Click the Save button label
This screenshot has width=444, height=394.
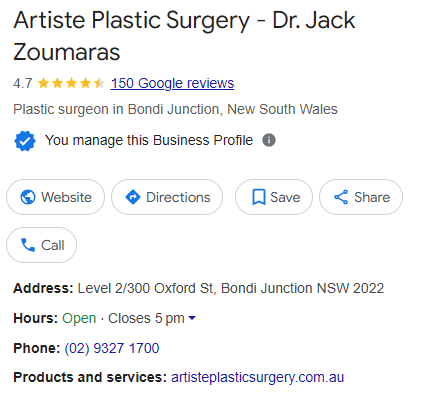(x=285, y=197)
